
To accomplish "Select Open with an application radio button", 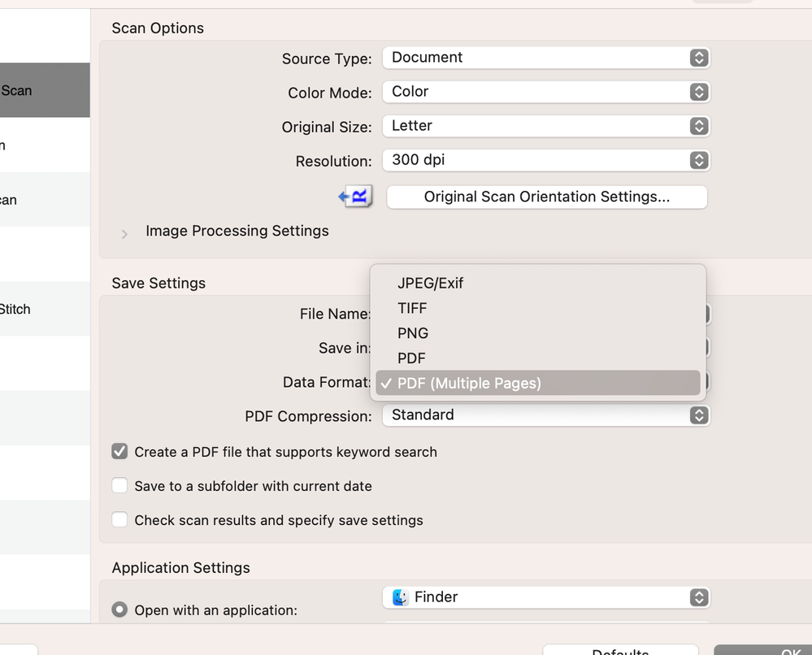I will point(119,609).
